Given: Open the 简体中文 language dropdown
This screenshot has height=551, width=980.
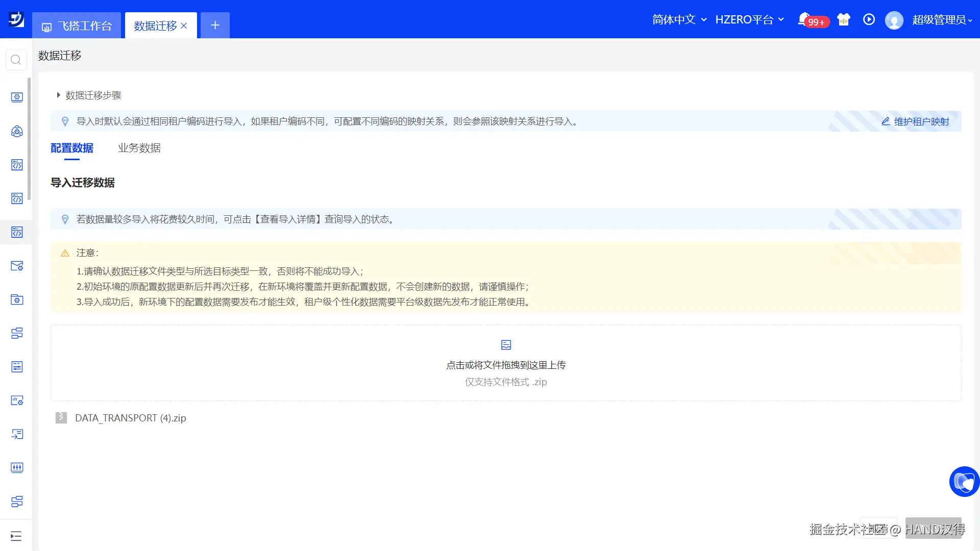Looking at the screenshot, I should (x=679, y=19).
